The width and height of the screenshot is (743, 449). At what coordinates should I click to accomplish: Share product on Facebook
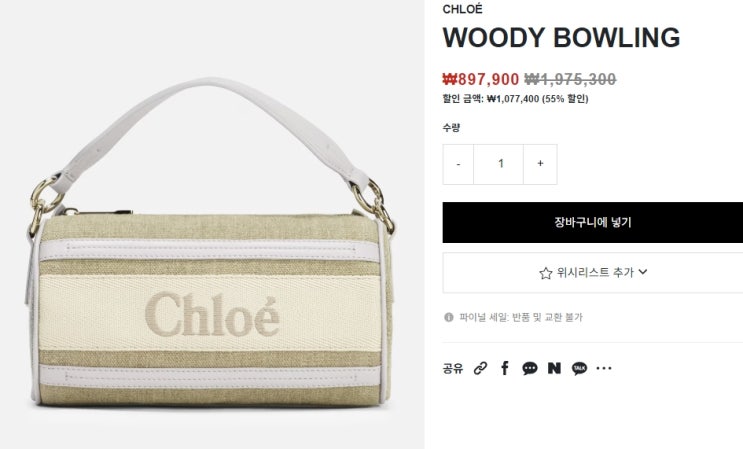tap(505, 368)
